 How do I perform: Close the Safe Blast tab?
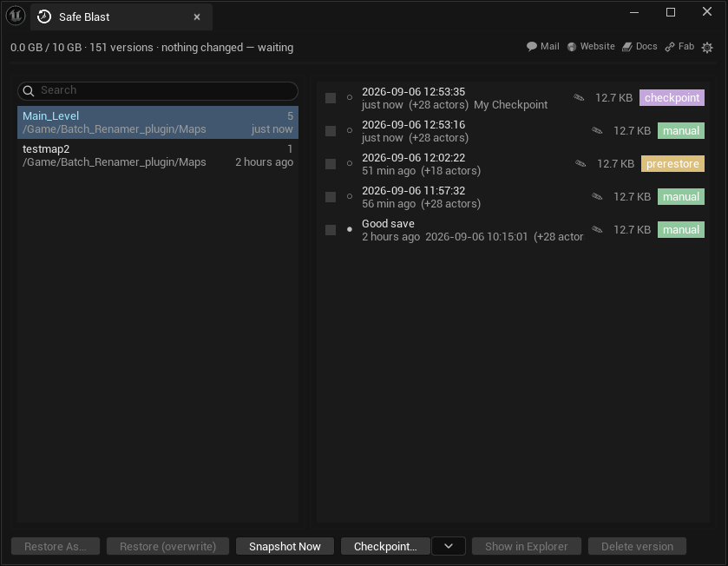197,16
